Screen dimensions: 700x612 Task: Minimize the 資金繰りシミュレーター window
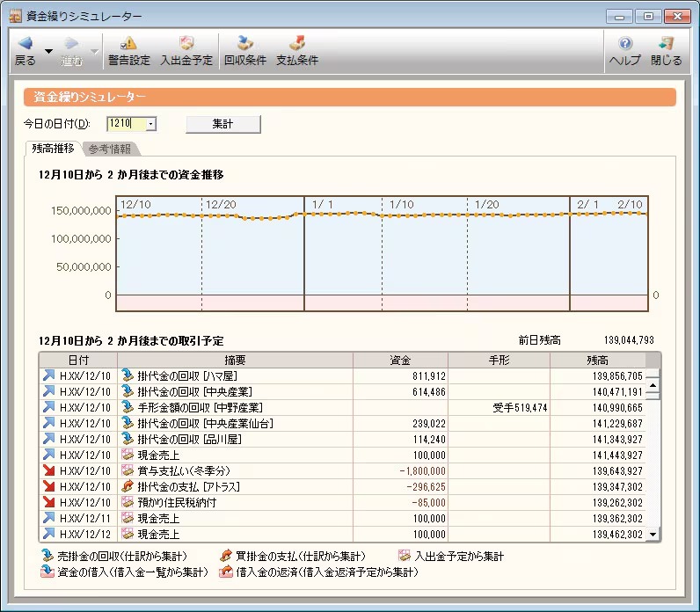pyautogui.click(x=619, y=17)
